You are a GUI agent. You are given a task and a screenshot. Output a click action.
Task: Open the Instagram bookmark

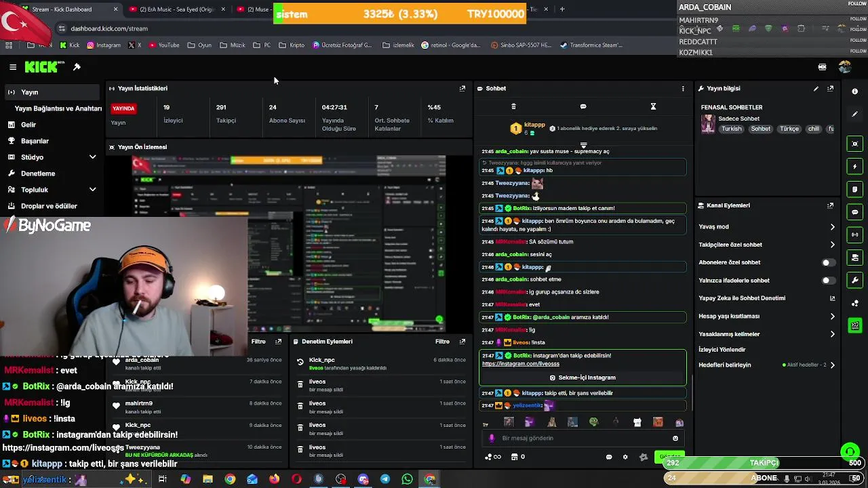point(104,45)
